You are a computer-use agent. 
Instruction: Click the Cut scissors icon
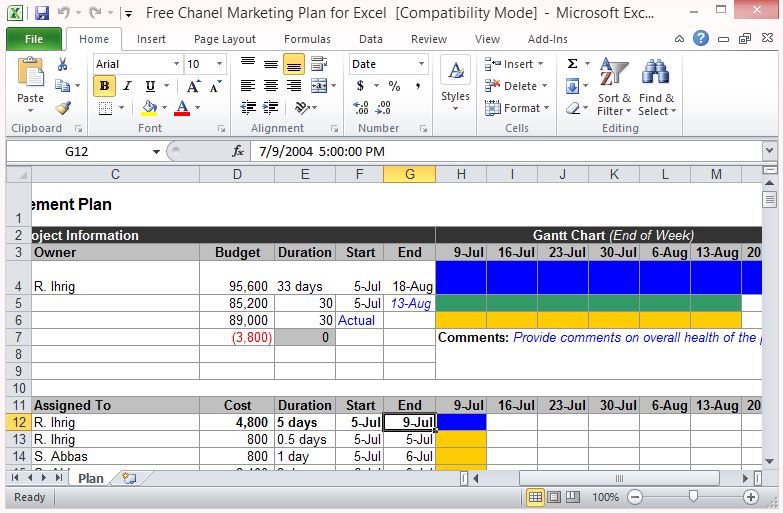pyautogui.click(x=63, y=64)
